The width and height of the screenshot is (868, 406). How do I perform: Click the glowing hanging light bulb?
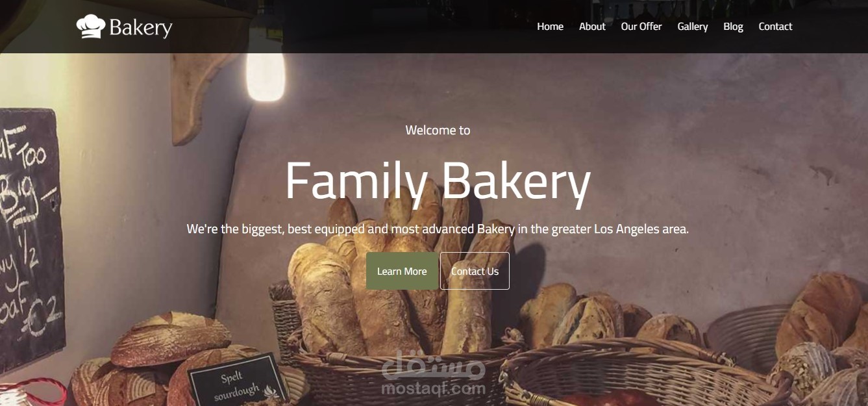tap(266, 77)
